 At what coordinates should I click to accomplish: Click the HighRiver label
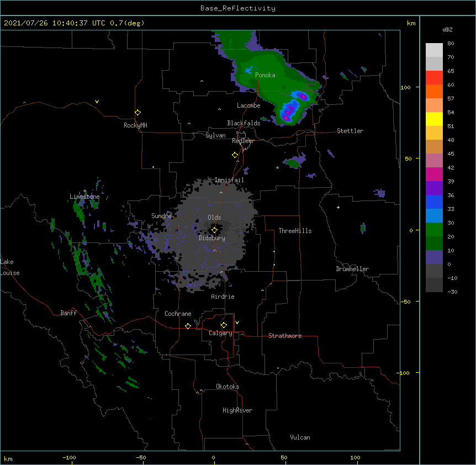[237, 410]
